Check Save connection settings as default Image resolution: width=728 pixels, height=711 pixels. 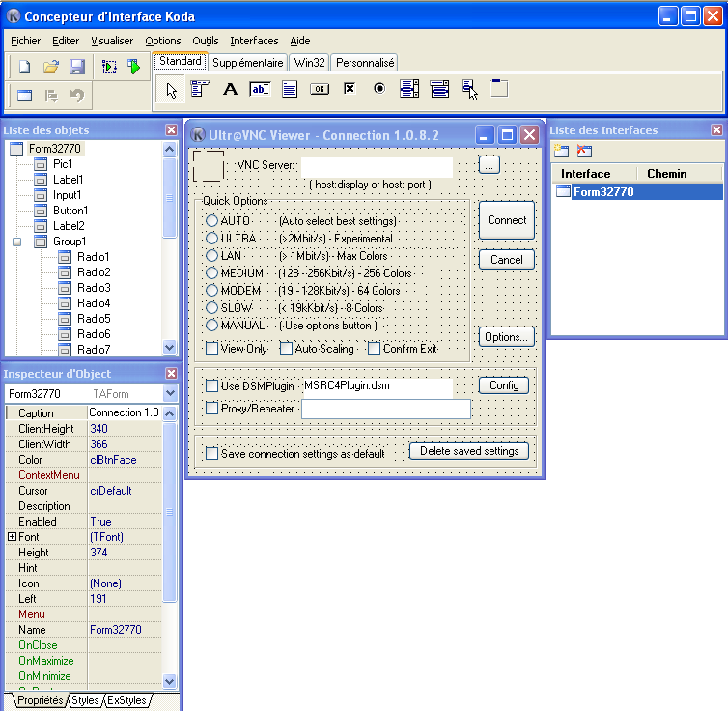[211, 453]
